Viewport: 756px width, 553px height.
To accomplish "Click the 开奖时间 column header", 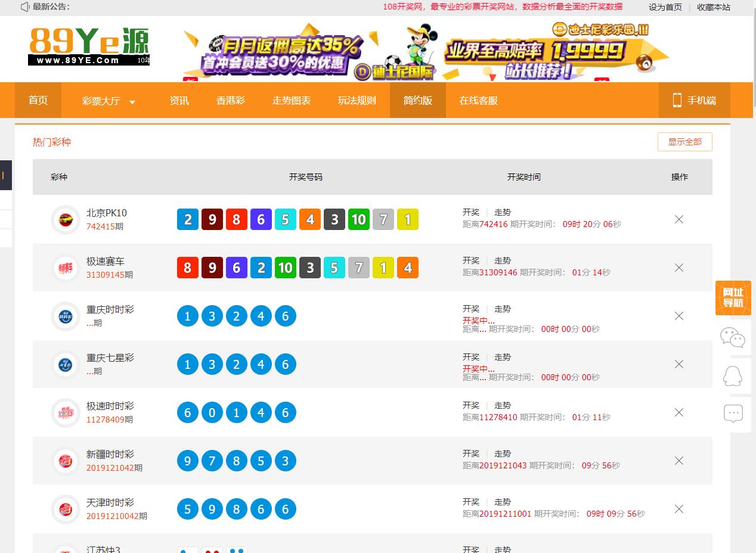I will (x=524, y=177).
